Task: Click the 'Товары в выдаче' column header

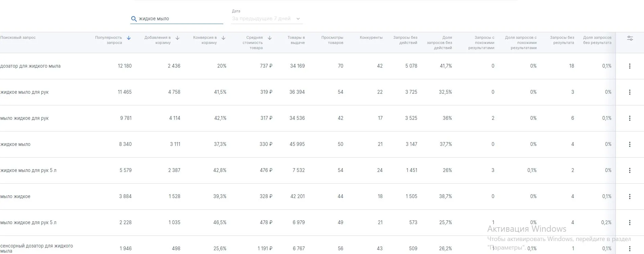Action: pos(296,40)
